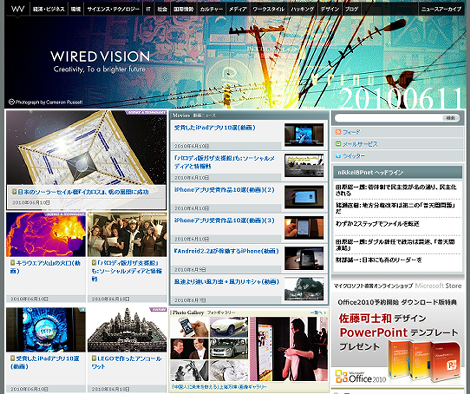
Task: Open the フィード link
Action: pyautogui.click(x=351, y=132)
